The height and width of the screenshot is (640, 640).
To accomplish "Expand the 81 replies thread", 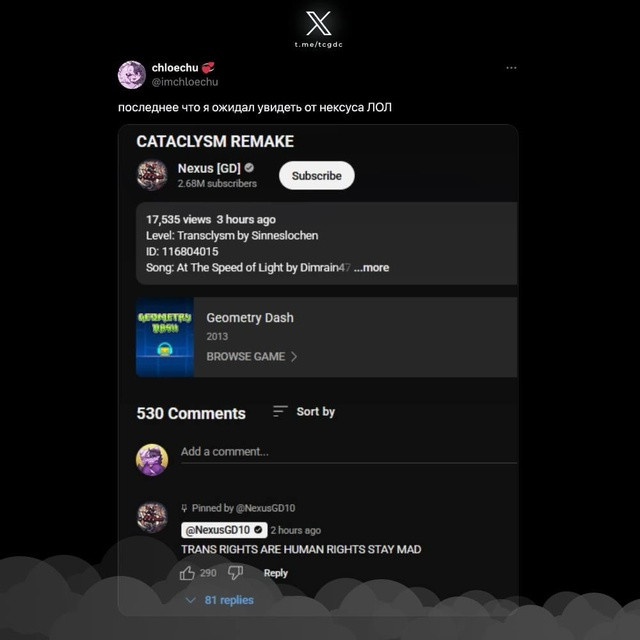I will (220, 600).
